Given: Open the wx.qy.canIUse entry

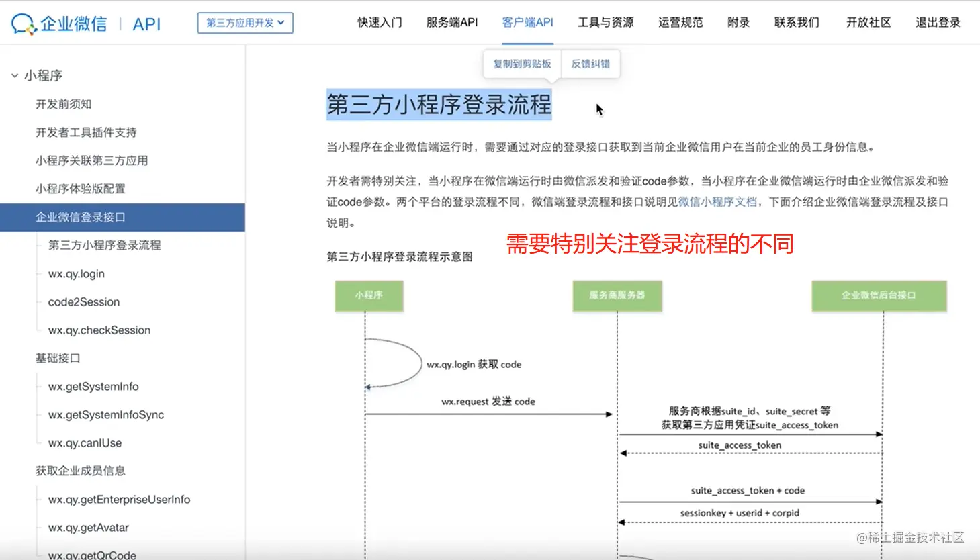Looking at the screenshot, I should (85, 443).
